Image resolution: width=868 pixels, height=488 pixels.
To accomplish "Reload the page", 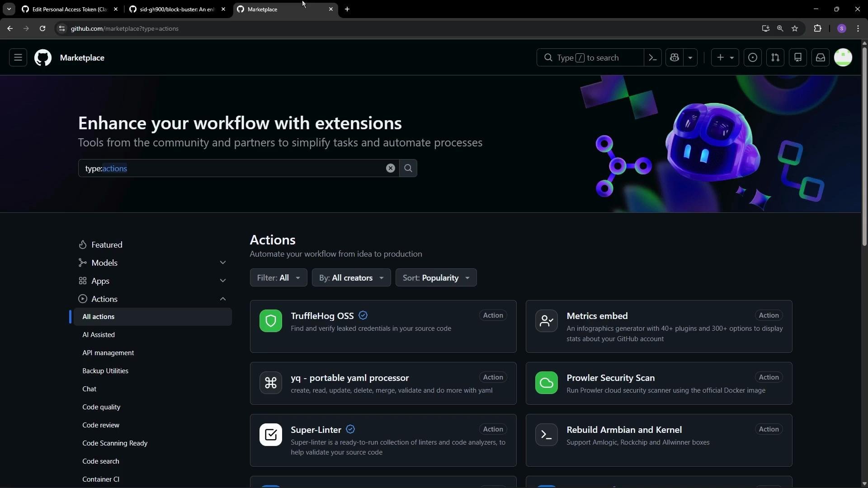I will 42,28.
